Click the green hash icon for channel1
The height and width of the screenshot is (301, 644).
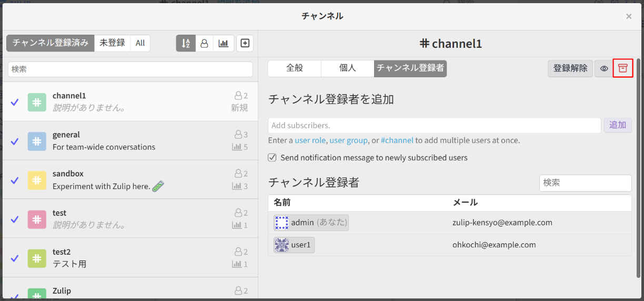point(36,102)
